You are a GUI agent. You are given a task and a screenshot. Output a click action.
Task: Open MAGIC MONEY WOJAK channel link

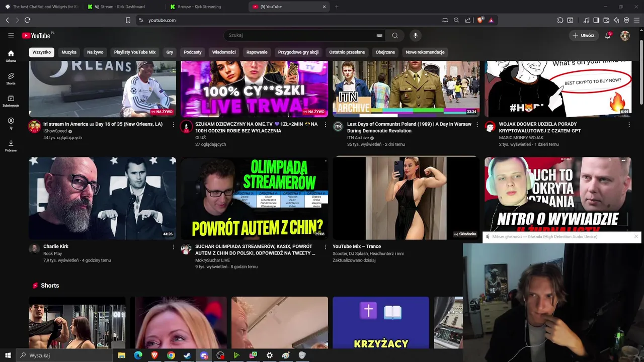(x=521, y=138)
